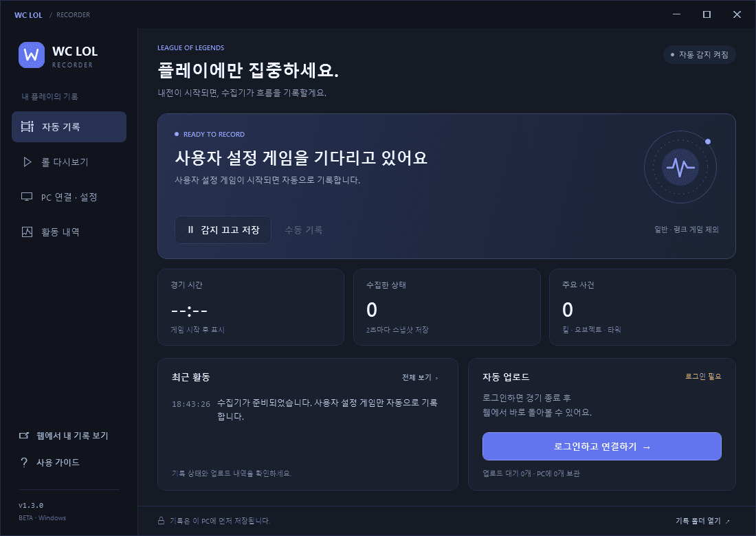The width and height of the screenshot is (756, 536).
Task: Click 일반 · 랭크 게임 제외 text
Action: (x=687, y=230)
